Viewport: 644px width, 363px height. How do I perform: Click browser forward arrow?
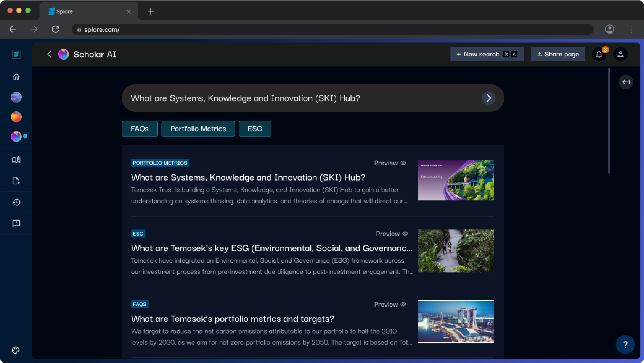[x=34, y=29]
